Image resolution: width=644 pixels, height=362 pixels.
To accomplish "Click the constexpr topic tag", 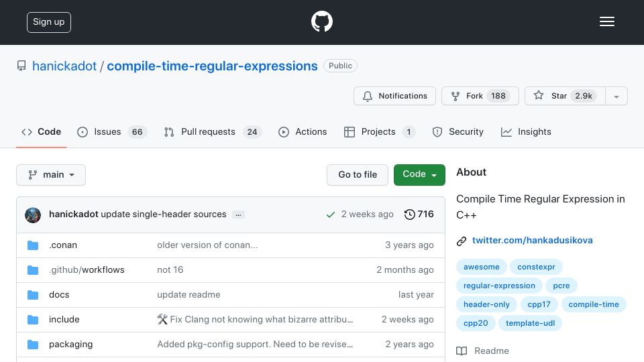I will coord(536,267).
